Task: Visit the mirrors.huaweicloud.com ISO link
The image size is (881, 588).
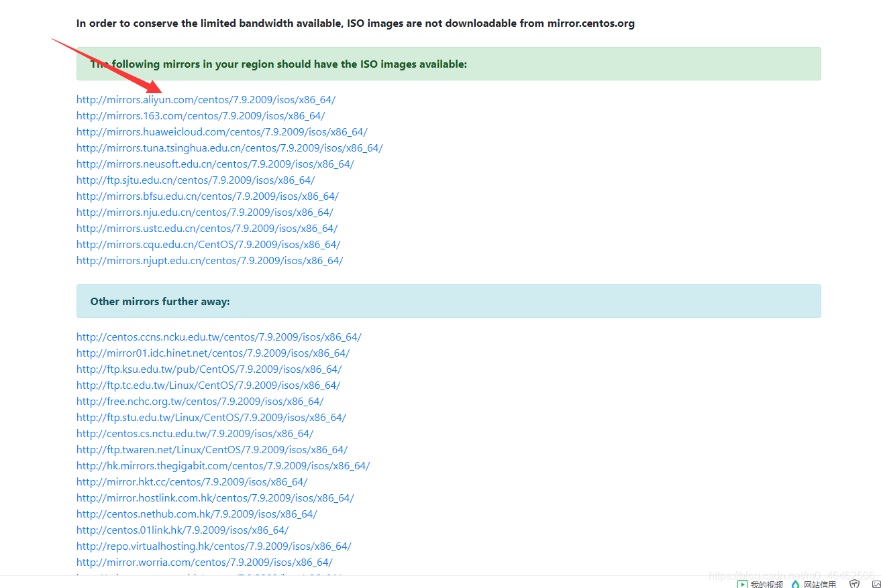Action: [222, 132]
